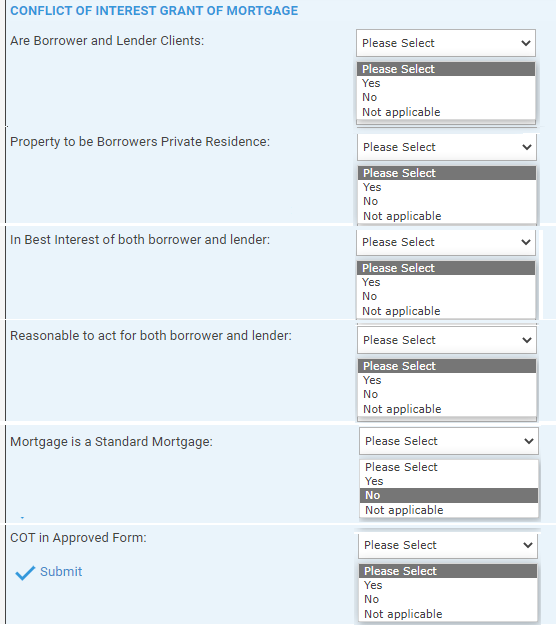Select Yes for COT in Approved Form
556x635 pixels.
click(x=448, y=585)
